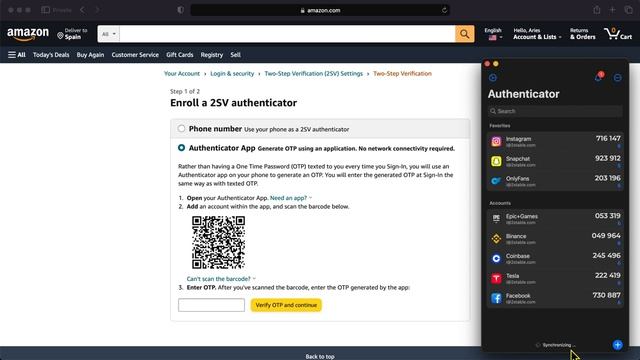This screenshot has width=640, height=360.
Task: Reload the amazon.com page
Action: coord(444,10)
